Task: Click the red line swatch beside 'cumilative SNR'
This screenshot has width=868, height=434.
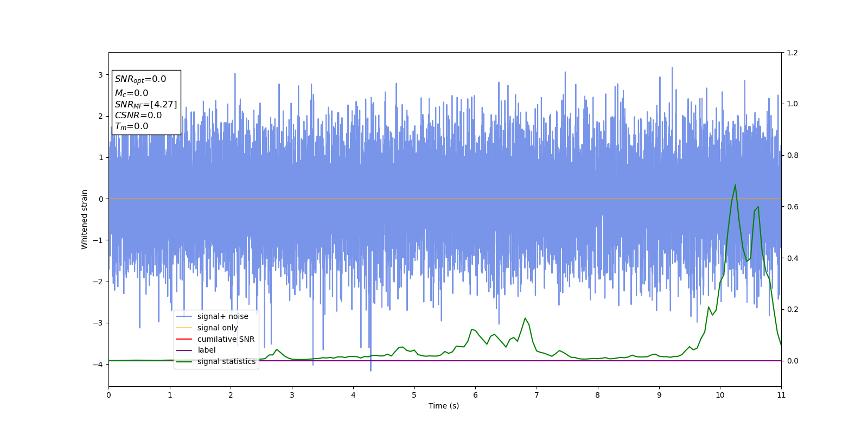Action: [184, 339]
